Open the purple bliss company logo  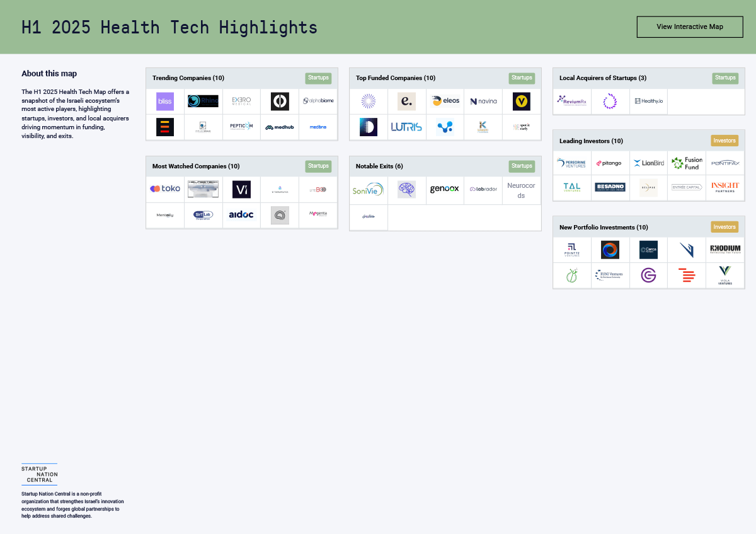click(165, 101)
